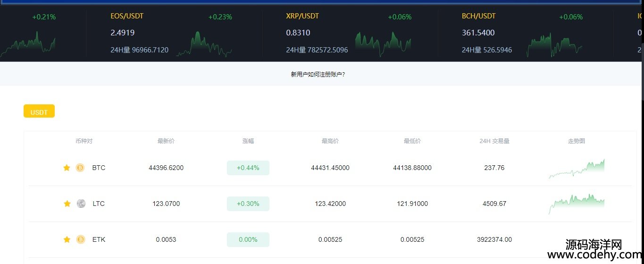Toggle favorite star for LTC row

click(x=67, y=204)
